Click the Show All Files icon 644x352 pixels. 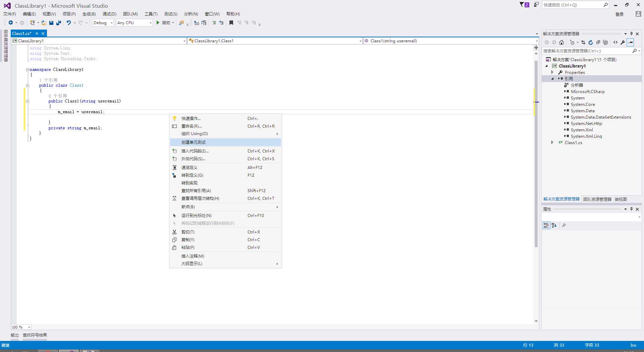(x=605, y=42)
